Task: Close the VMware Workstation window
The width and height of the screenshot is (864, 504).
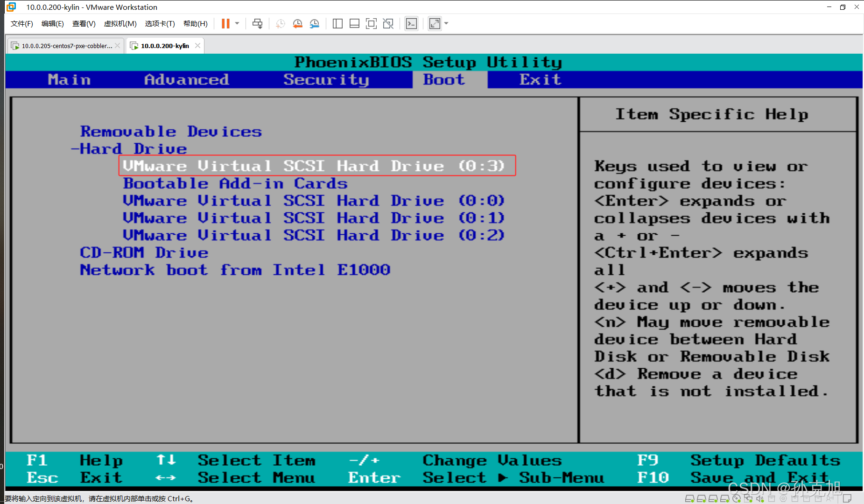Action: (857, 7)
